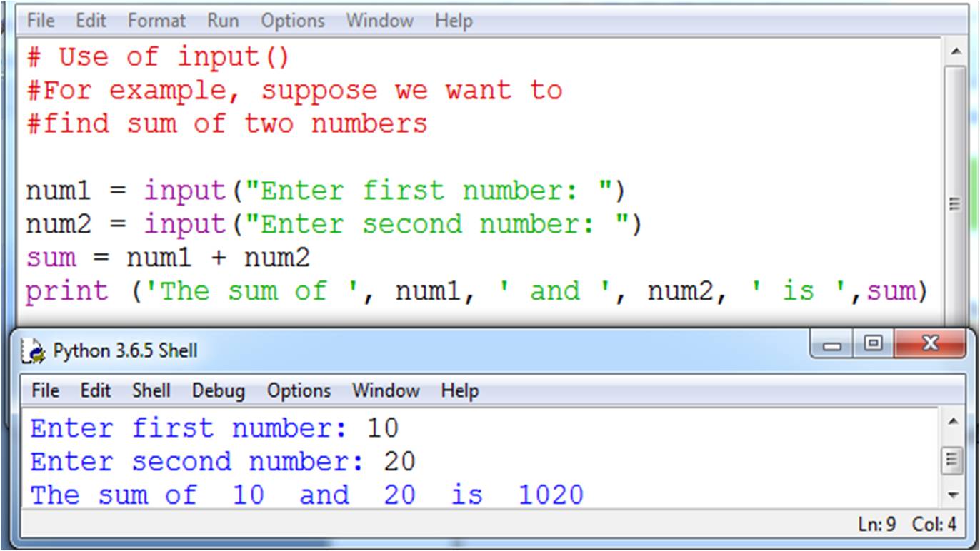
Task: Click the 'num1' variable on the first input line
Action: coord(59,191)
